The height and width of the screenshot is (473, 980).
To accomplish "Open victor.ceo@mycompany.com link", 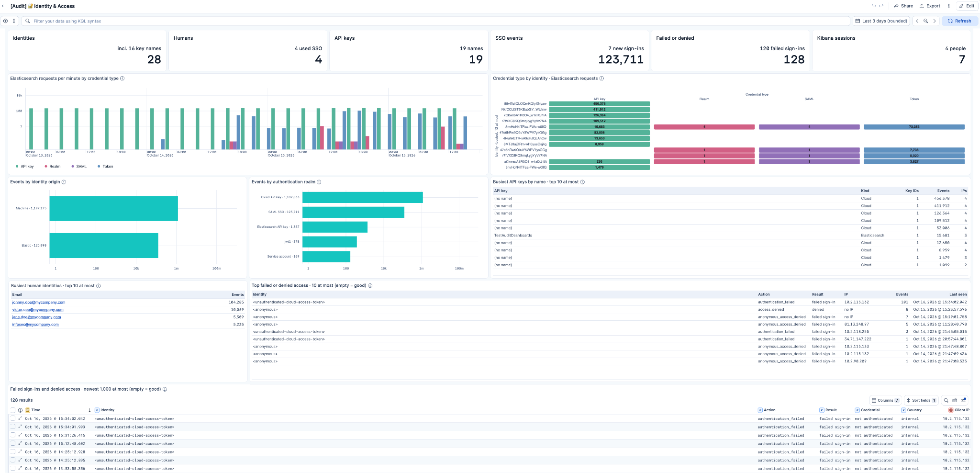I will pos(38,310).
